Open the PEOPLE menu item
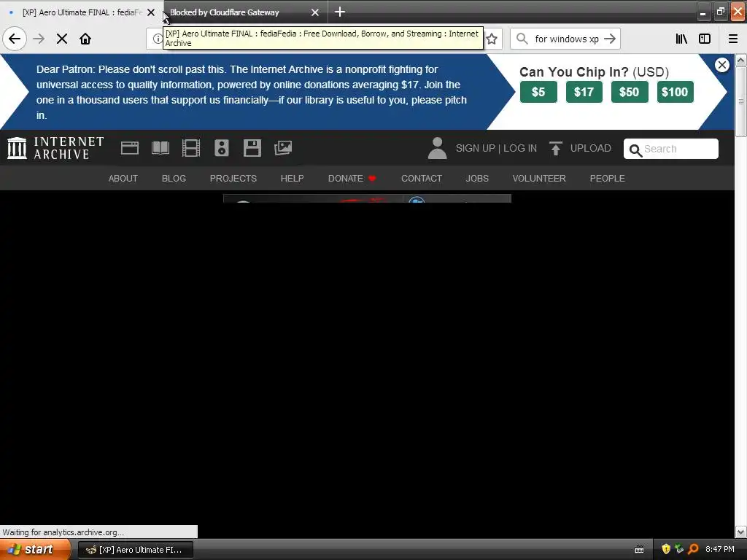The image size is (747, 560). 608,178
